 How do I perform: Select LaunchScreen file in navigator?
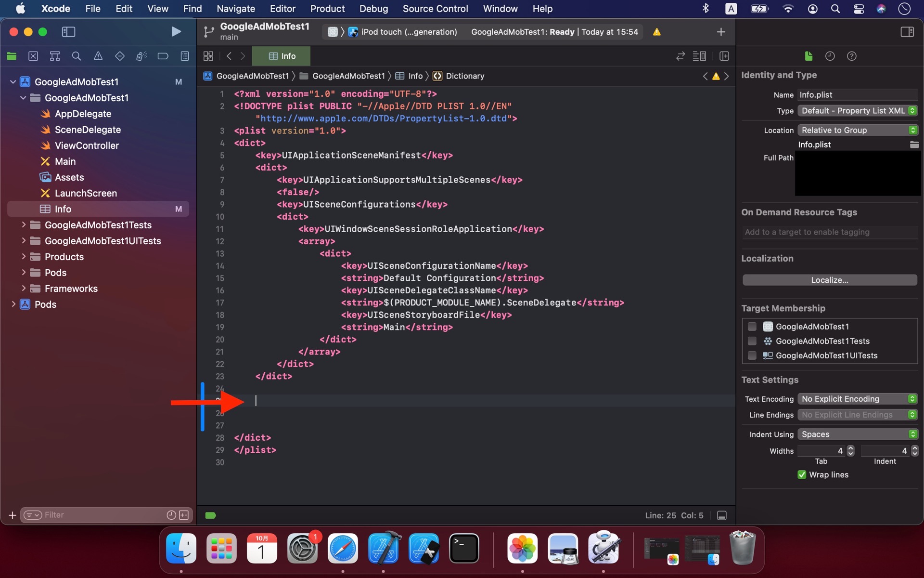tap(86, 193)
